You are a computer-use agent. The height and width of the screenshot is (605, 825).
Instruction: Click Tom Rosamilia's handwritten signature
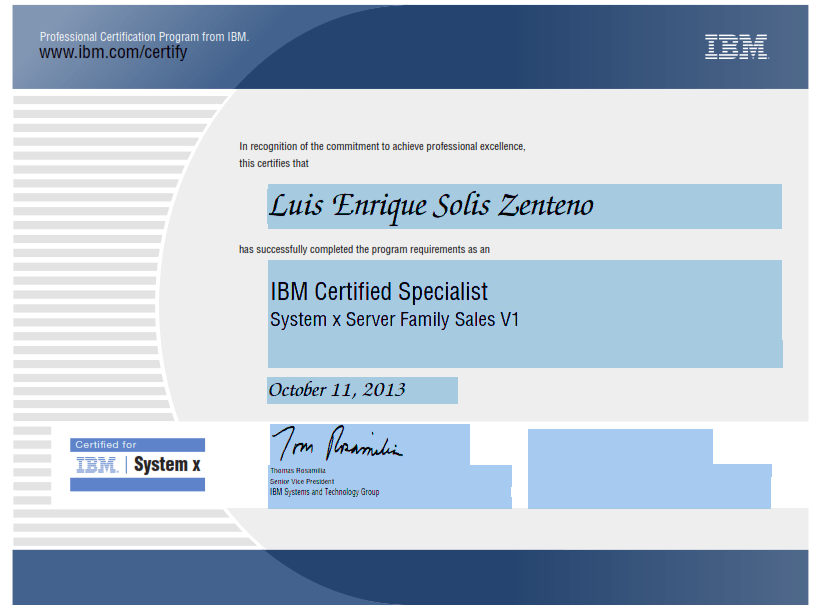coord(337,443)
